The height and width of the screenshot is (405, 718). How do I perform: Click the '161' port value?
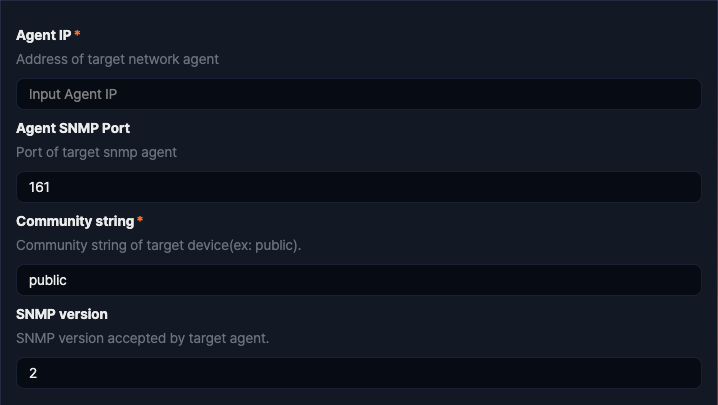tap(39, 187)
